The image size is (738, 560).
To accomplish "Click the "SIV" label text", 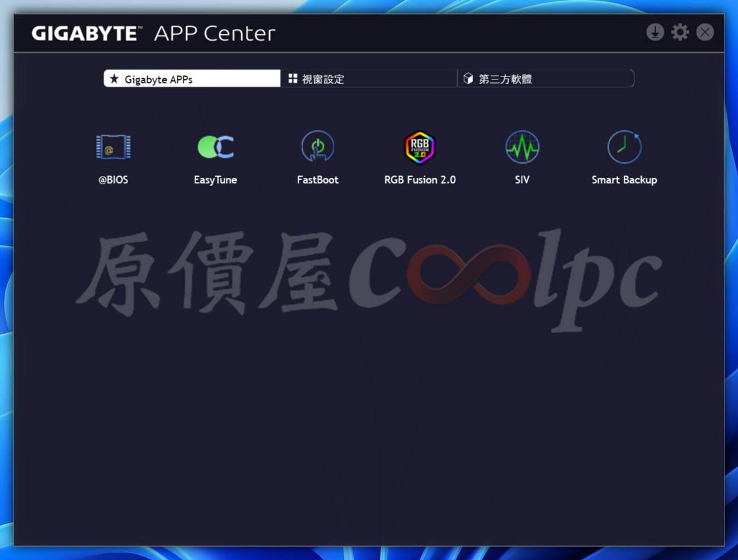I will click(522, 180).
